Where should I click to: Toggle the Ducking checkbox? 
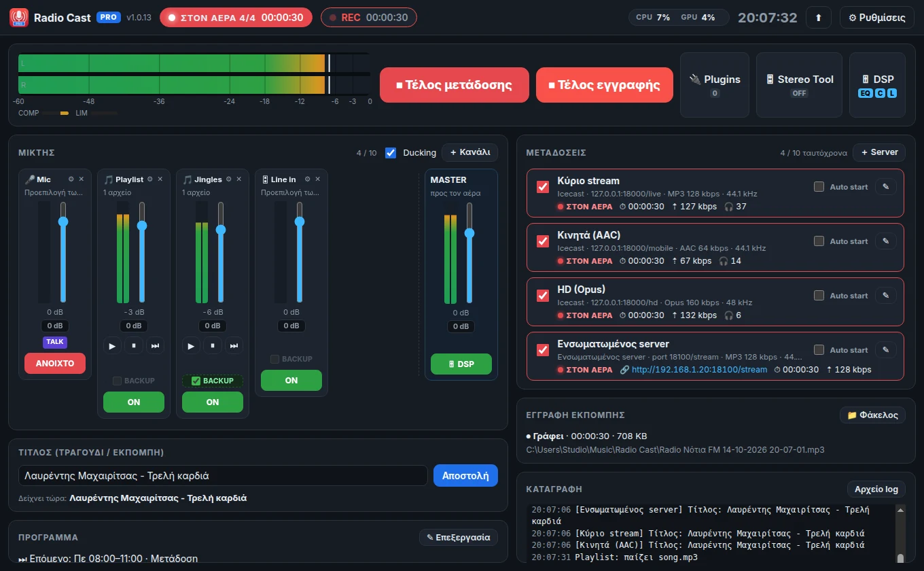pyautogui.click(x=391, y=153)
